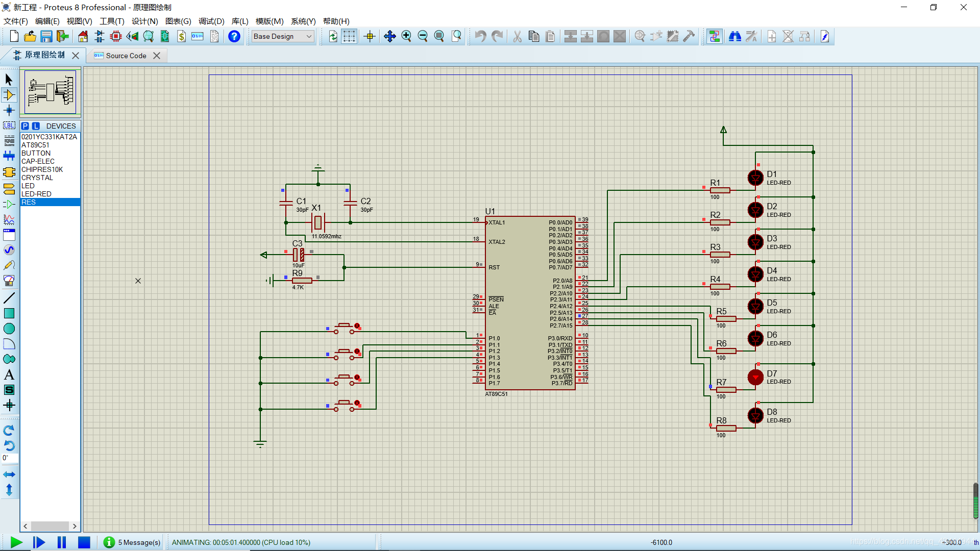Click the schematic overview thumbnail

(x=50, y=92)
